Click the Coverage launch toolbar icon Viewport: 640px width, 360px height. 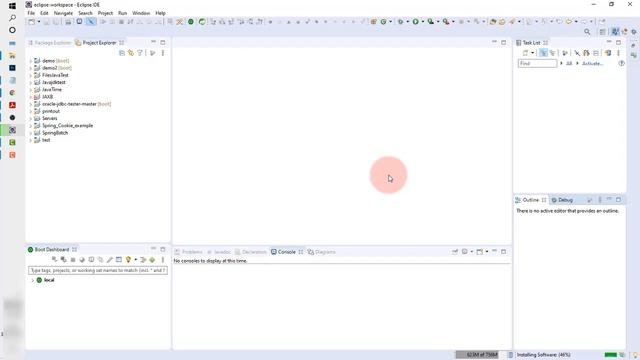point(431,22)
